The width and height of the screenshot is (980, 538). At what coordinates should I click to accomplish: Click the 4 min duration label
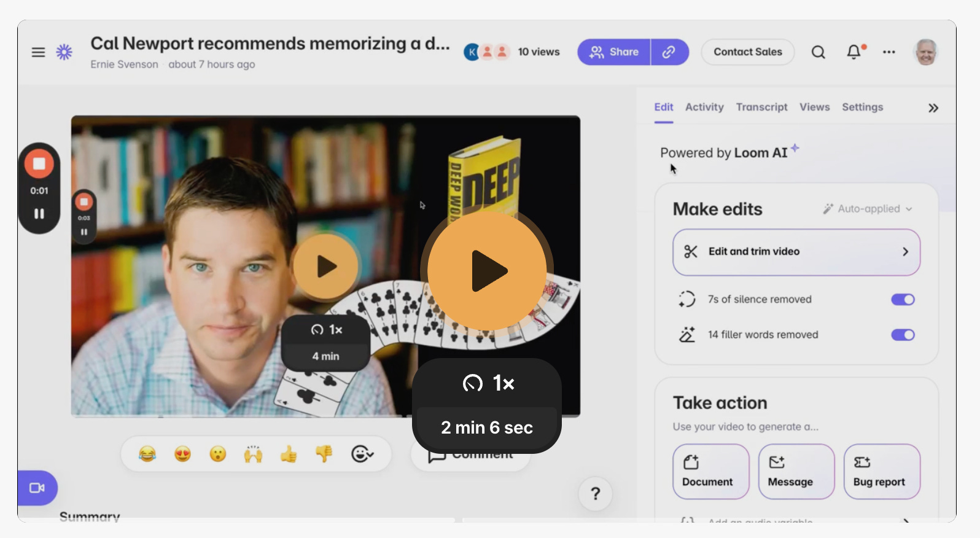coord(325,356)
